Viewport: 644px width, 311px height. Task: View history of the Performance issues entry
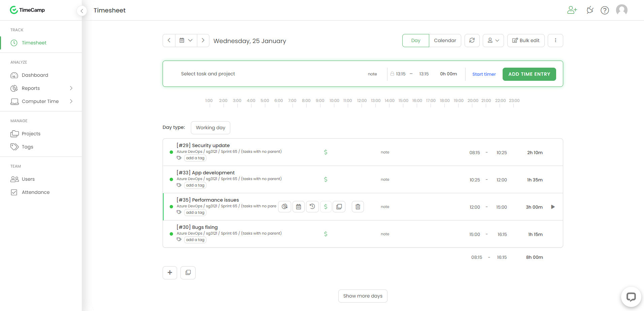pyautogui.click(x=312, y=206)
